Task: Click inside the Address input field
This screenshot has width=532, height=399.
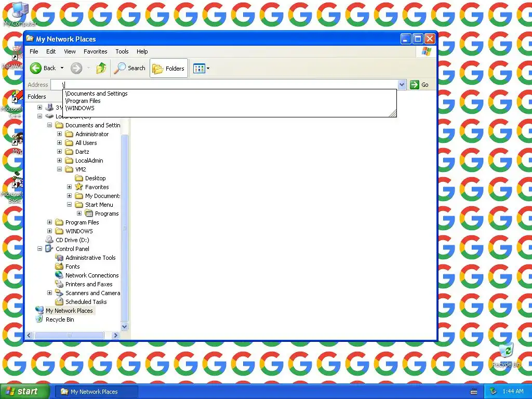Action: coord(224,85)
